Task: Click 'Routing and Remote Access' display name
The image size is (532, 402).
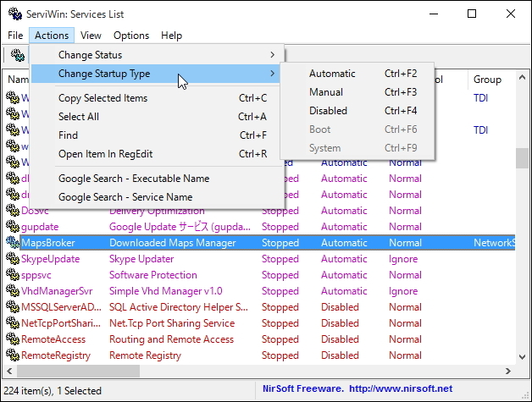Action: click(171, 339)
